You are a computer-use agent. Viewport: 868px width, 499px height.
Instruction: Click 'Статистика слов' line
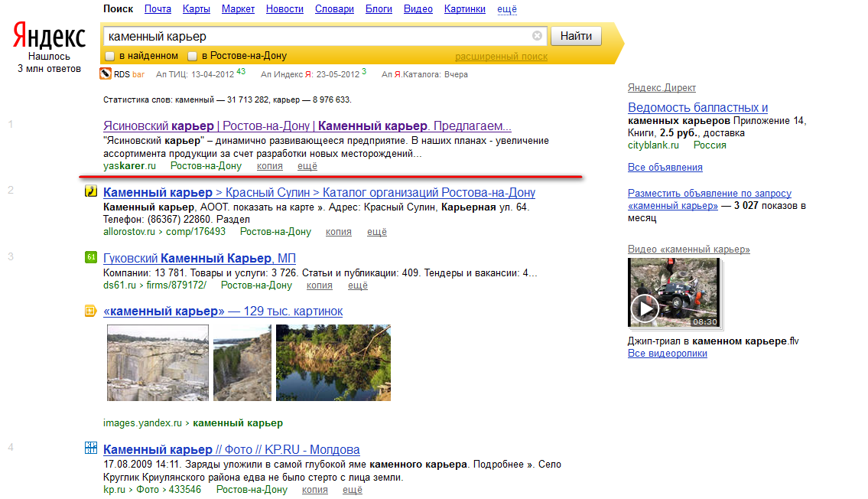click(227, 99)
